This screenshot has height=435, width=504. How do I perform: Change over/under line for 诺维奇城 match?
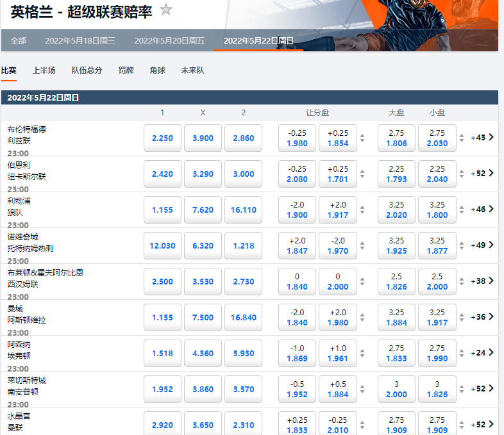462,246
